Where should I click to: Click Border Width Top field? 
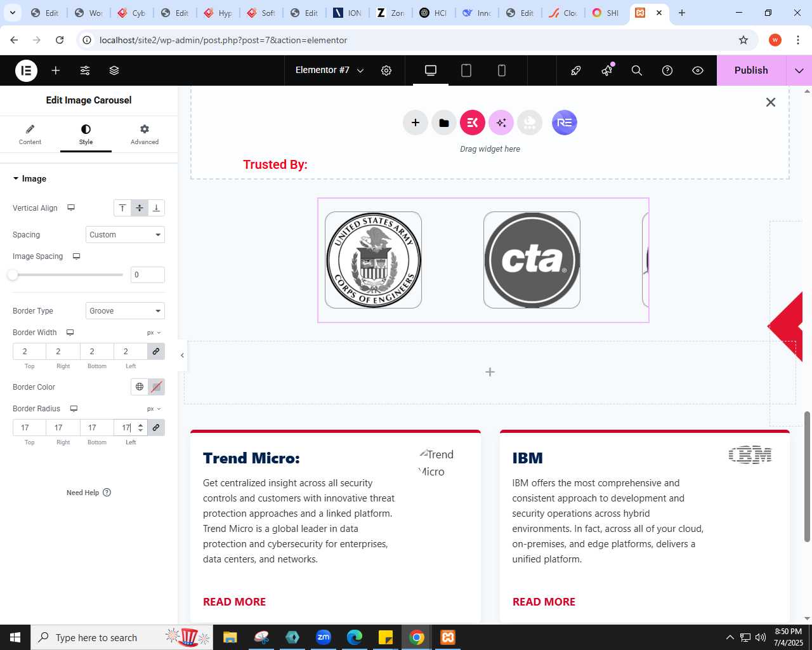point(29,352)
